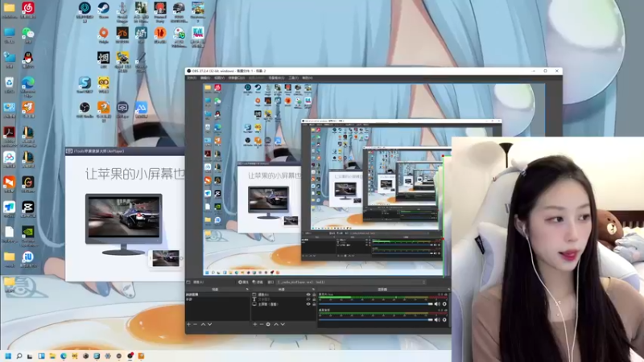Lock the display capture source
Image resolution: width=644 pixels, height=362 pixels.
pyautogui.click(x=314, y=304)
